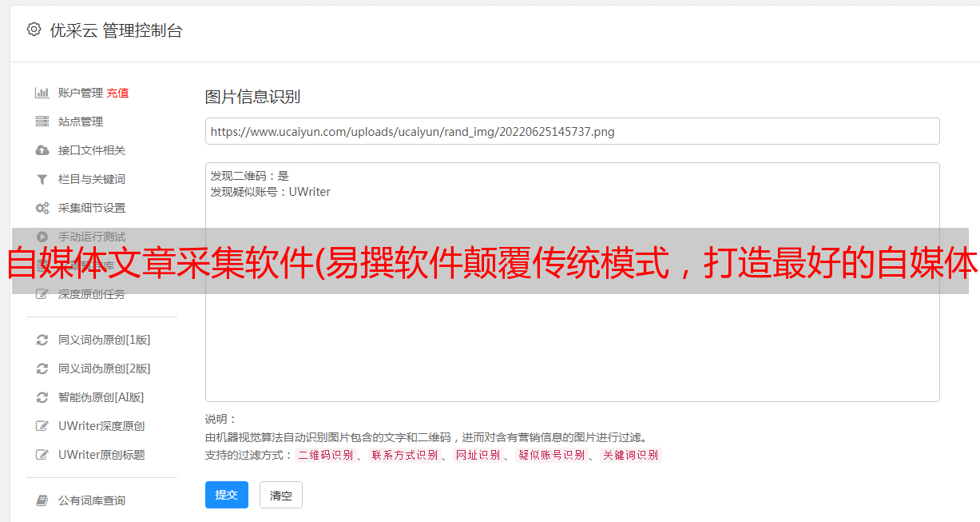Click inside the recognition result text area
The image size is (980, 522).
click(572, 281)
